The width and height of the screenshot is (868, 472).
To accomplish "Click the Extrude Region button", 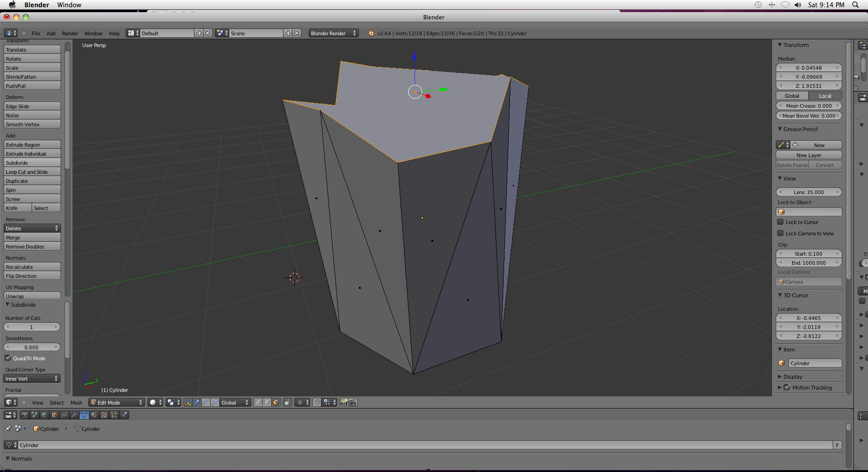I will tap(32, 145).
